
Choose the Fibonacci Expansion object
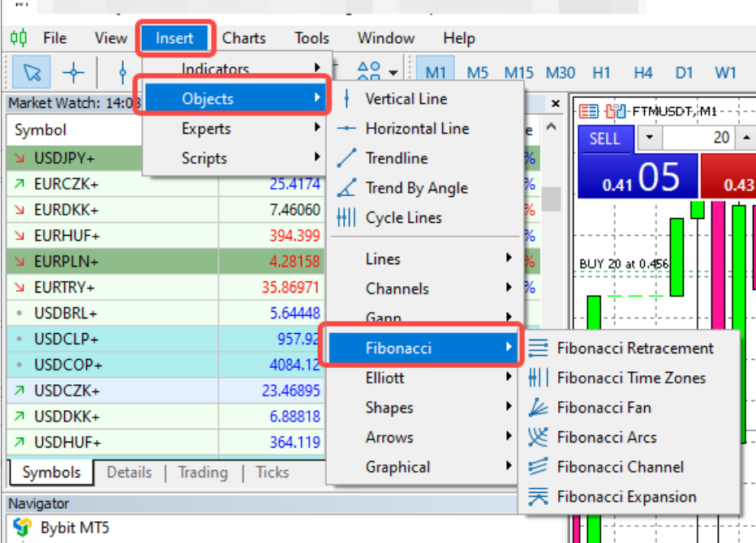point(626,497)
